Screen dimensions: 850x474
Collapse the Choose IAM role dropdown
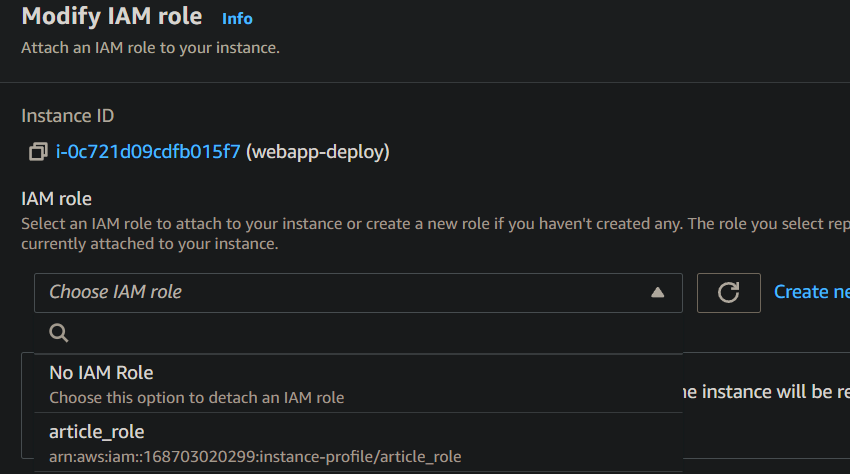pyautogui.click(x=358, y=293)
